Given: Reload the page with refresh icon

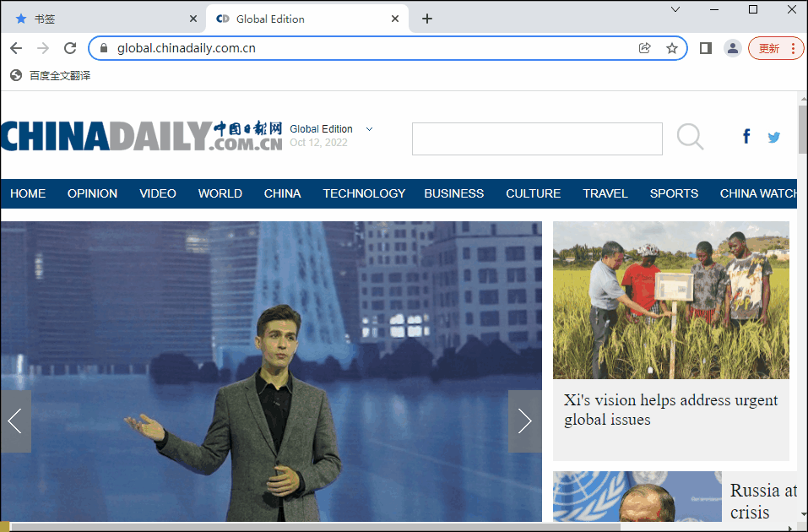Looking at the screenshot, I should [x=70, y=48].
